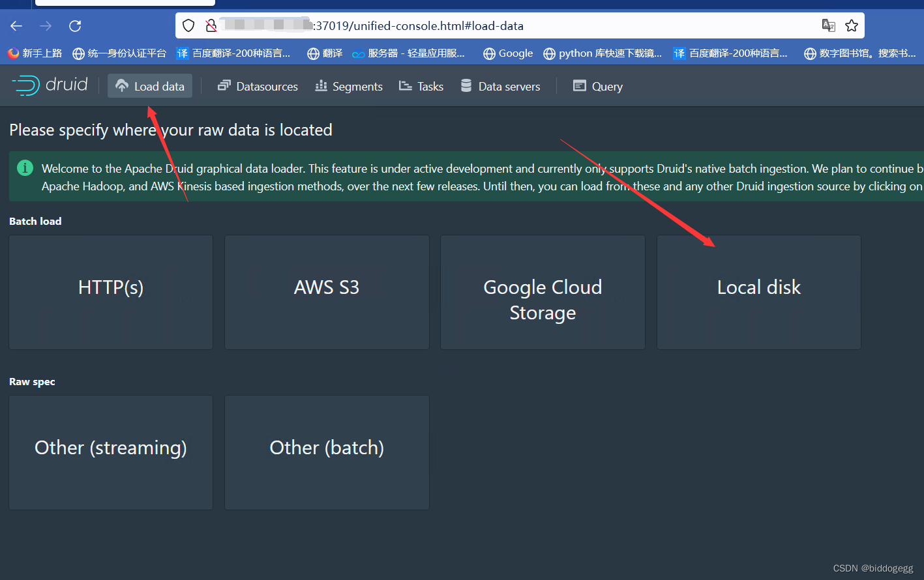
Task: Choose the AWS S3 batch load card
Action: [x=327, y=292]
